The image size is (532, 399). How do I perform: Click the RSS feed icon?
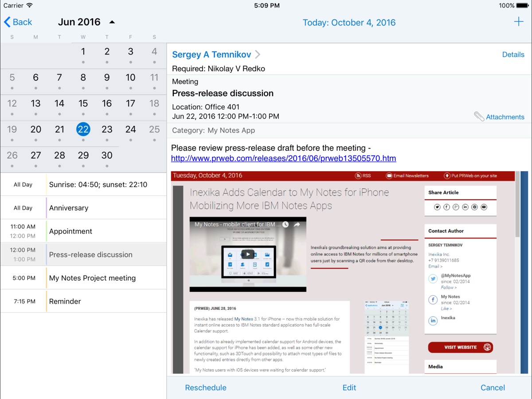point(358,176)
